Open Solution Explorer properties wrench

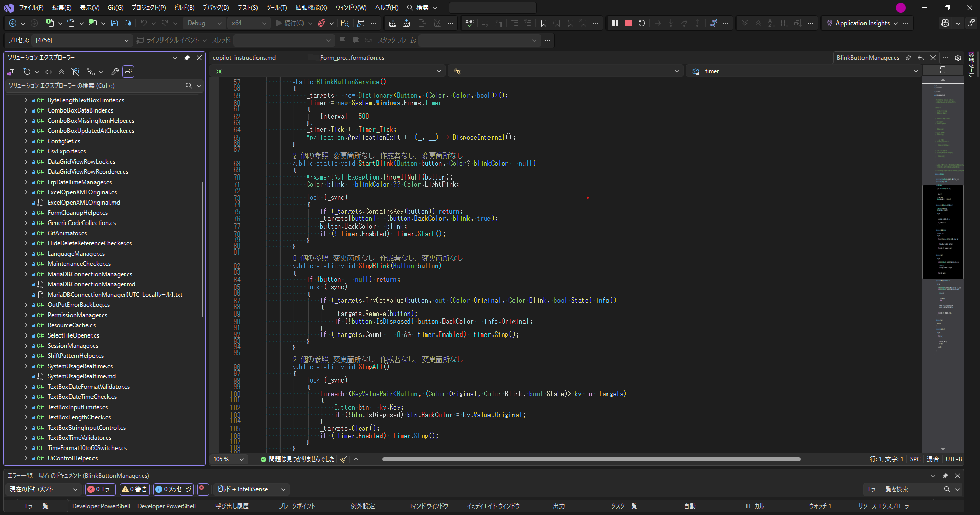[115, 72]
